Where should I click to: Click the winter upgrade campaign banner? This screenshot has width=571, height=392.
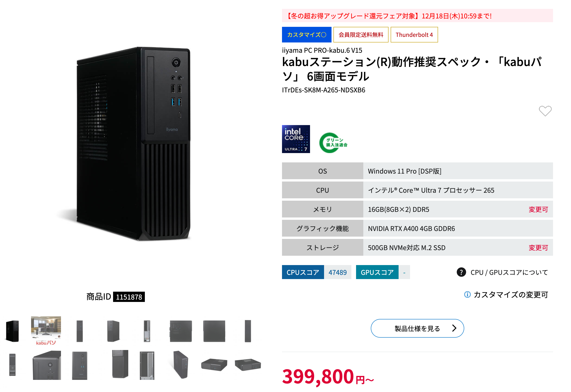417,16
